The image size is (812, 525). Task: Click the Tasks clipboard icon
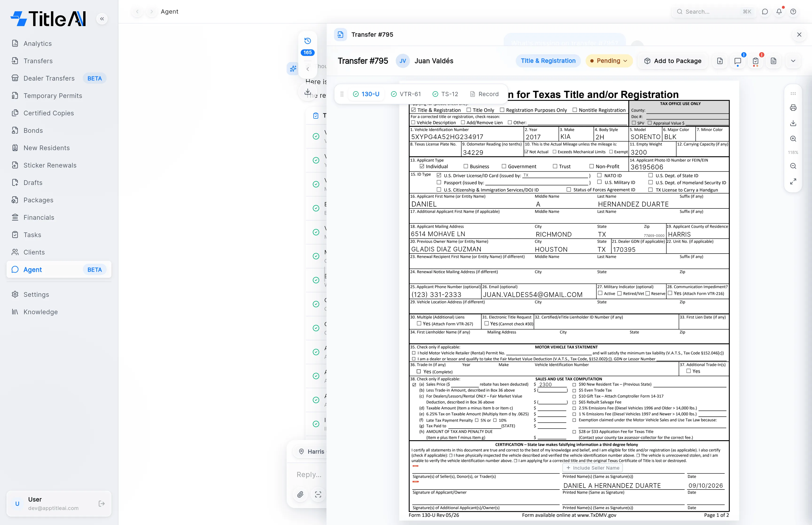pyautogui.click(x=15, y=235)
